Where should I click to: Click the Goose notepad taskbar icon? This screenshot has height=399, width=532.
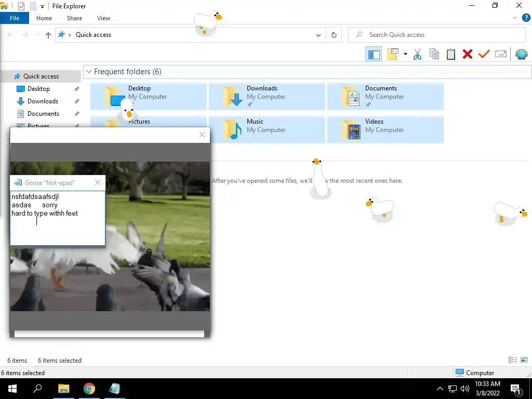[115, 389]
